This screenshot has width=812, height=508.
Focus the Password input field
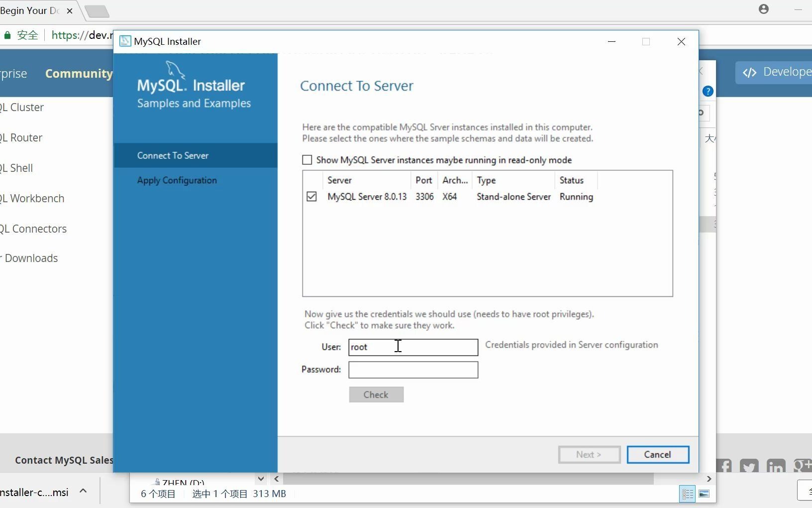click(413, 370)
